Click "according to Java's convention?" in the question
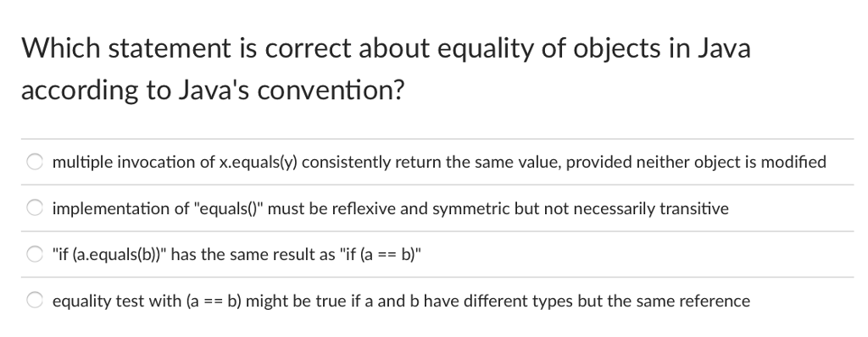This screenshot has height=337, width=868. click(213, 91)
